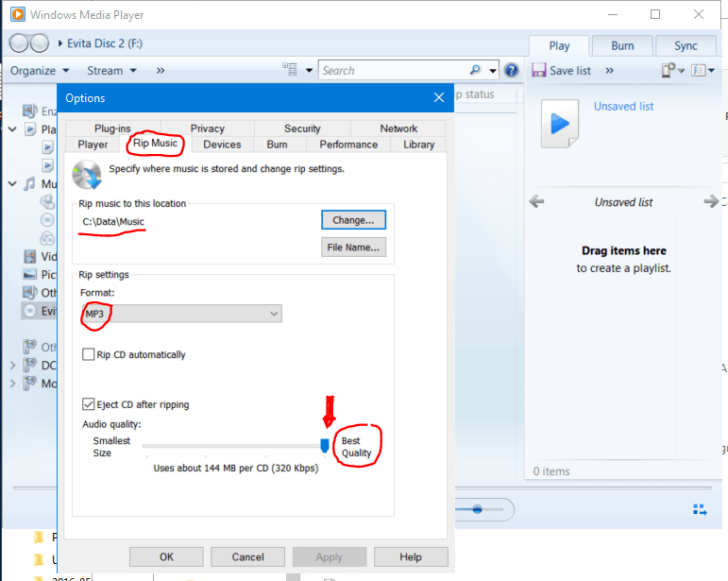
Task: Open the Stream dropdown menu
Action: point(111,70)
